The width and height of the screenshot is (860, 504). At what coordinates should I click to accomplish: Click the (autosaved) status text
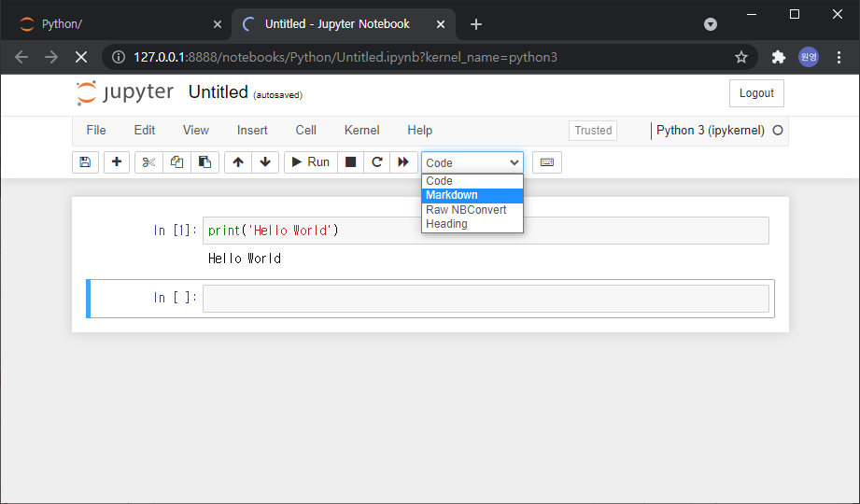click(x=277, y=95)
